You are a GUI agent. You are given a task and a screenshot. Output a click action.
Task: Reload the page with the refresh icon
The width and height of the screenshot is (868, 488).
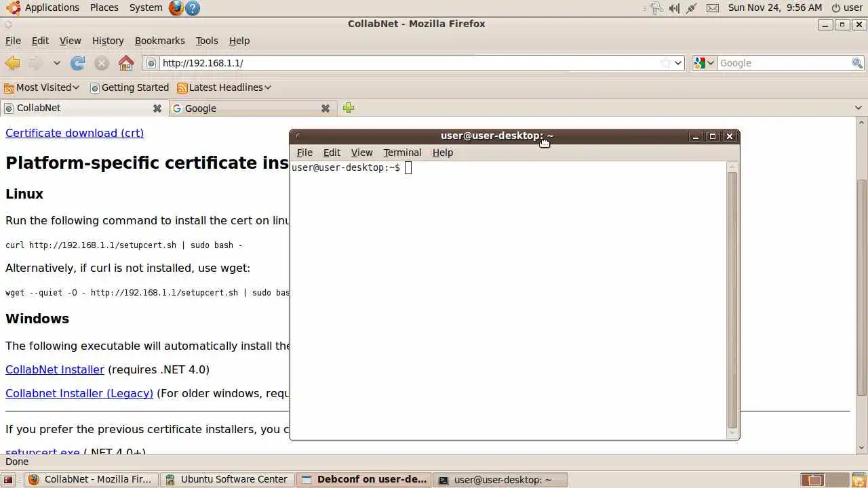(x=78, y=63)
